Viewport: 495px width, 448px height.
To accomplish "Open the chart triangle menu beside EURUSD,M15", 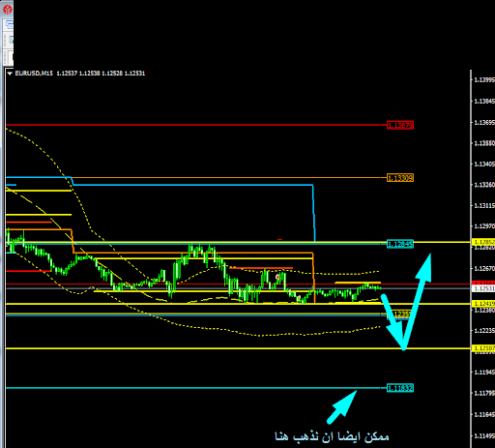I will click(x=10, y=74).
